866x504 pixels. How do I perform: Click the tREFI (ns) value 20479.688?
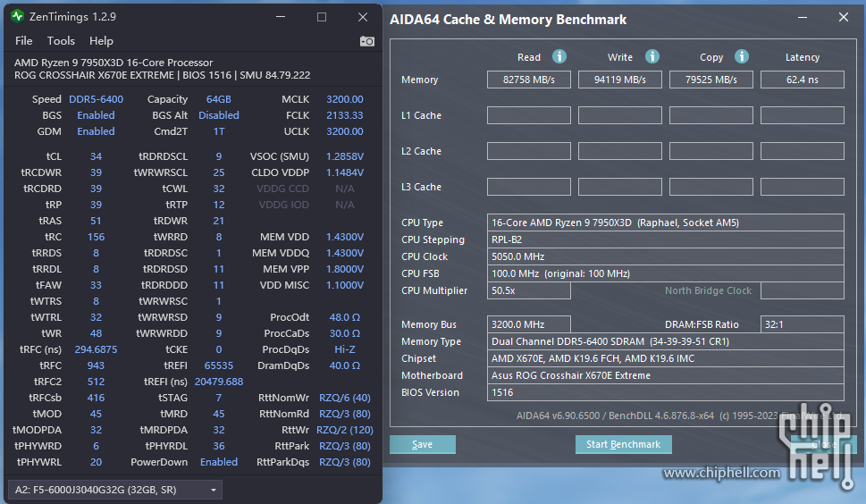pos(219,382)
